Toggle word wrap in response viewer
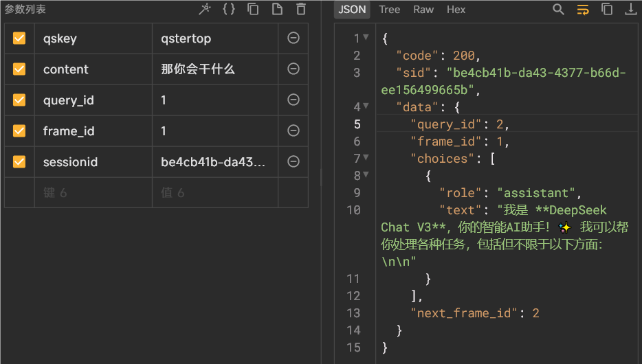This screenshot has width=642, height=364. pos(583,9)
